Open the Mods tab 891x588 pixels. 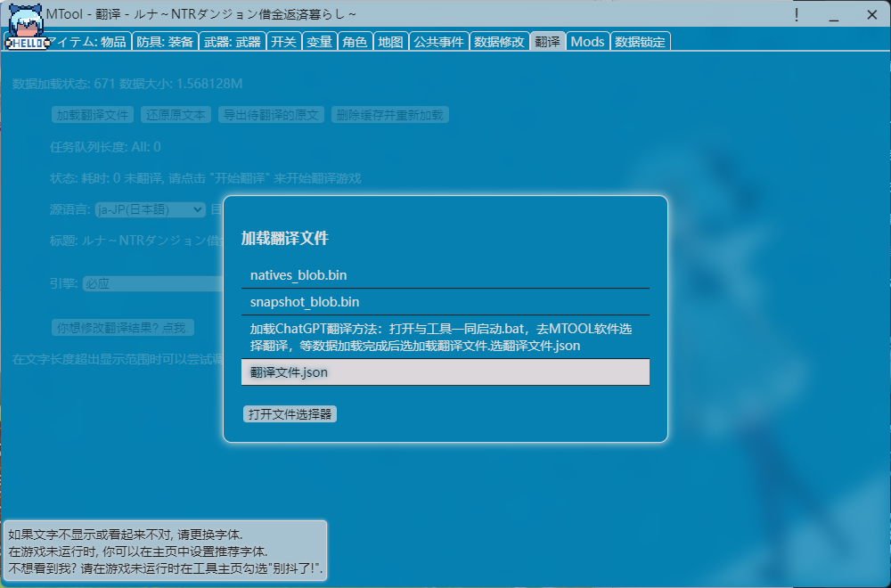click(587, 42)
